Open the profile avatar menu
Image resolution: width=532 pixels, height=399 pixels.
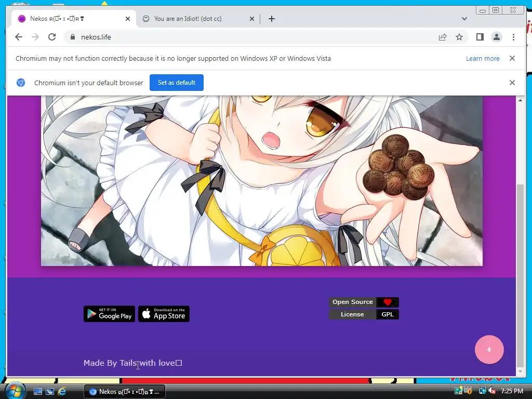coord(496,37)
